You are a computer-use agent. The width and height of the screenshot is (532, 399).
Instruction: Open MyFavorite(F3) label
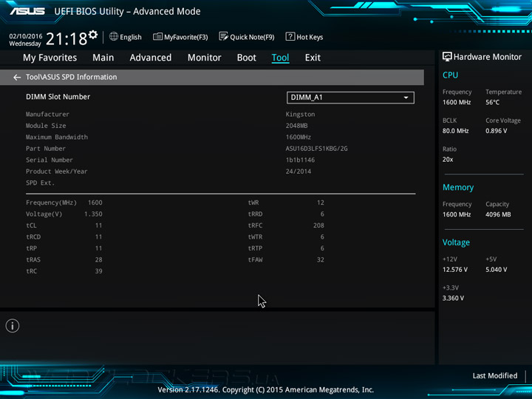pos(186,37)
